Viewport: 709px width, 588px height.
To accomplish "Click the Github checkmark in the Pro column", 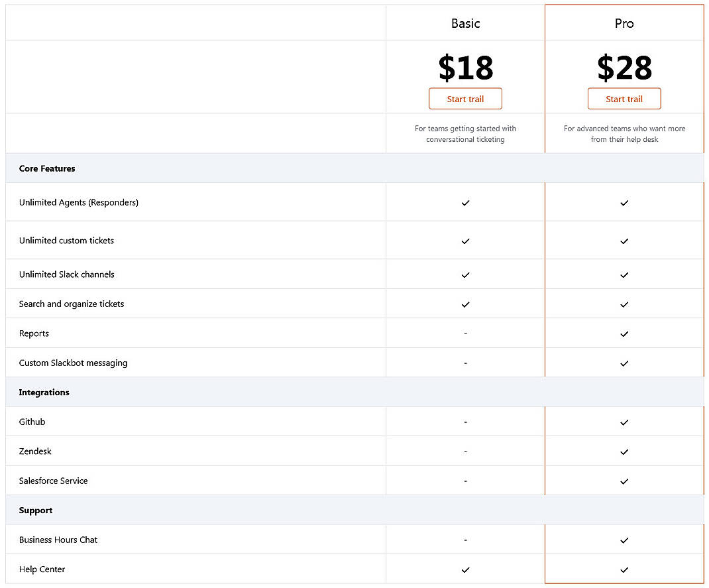I will click(624, 422).
